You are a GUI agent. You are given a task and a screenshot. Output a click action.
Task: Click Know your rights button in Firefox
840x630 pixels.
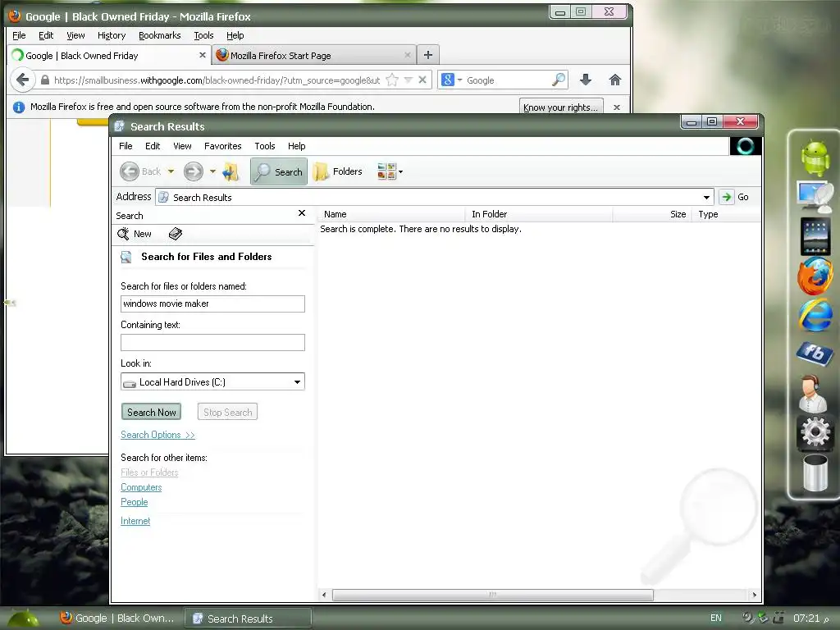click(561, 107)
